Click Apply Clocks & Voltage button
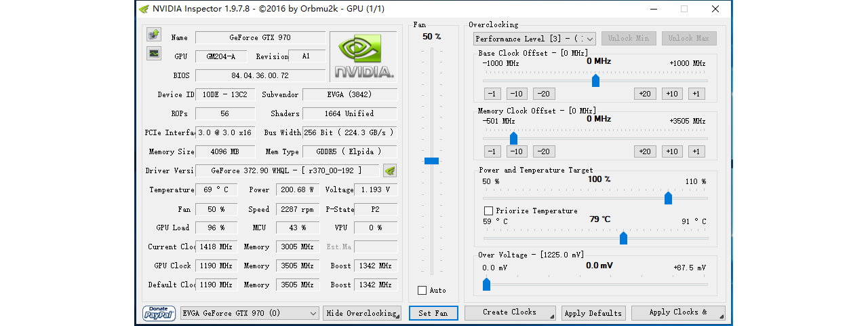The width and height of the screenshot is (868, 326). (678, 312)
